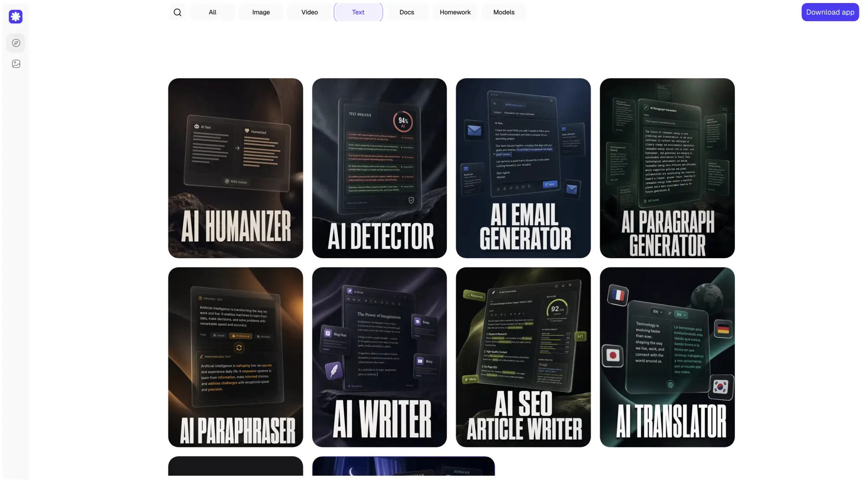Open the AI Paraphraser card
The width and height of the screenshot is (868, 480).
[236, 357]
